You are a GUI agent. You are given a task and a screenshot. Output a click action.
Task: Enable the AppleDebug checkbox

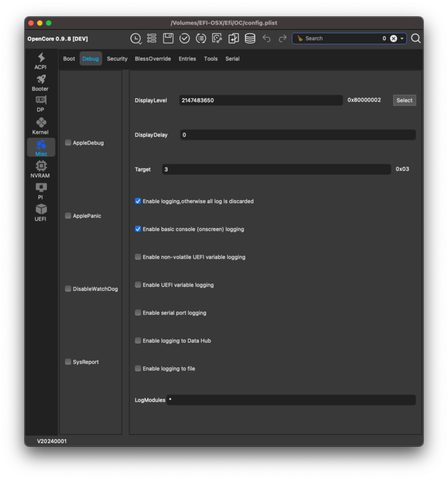[68, 143]
